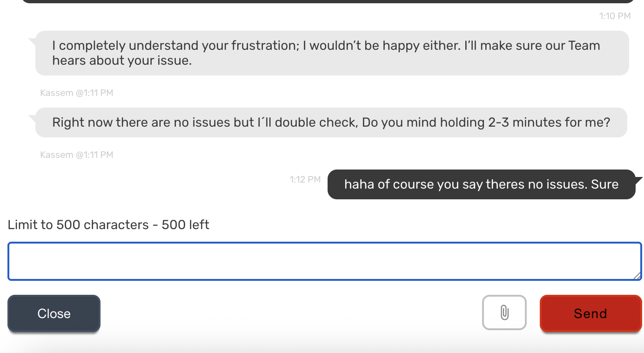Click the 1:10 PM timestamp

(615, 16)
